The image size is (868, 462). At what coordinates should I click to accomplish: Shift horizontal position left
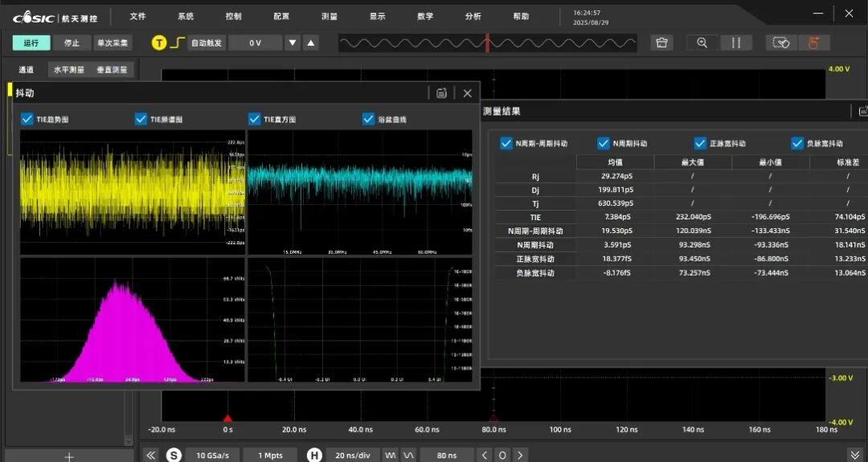pyautogui.click(x=485, y=455)
